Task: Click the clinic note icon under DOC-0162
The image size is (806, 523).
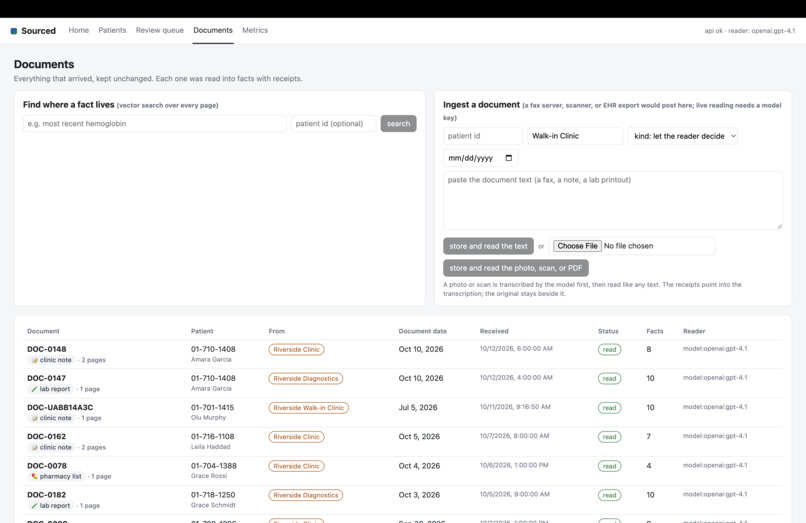Action: pos(34,447)
